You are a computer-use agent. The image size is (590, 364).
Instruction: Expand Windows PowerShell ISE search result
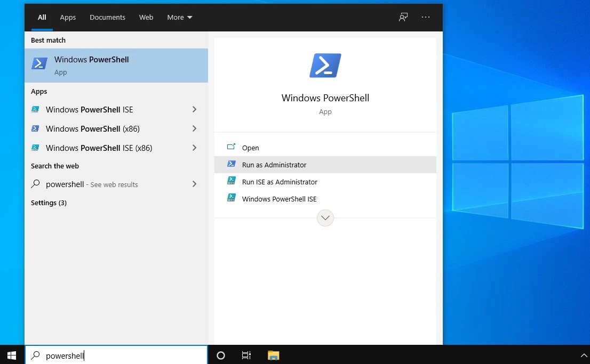(x=194, y=109)
